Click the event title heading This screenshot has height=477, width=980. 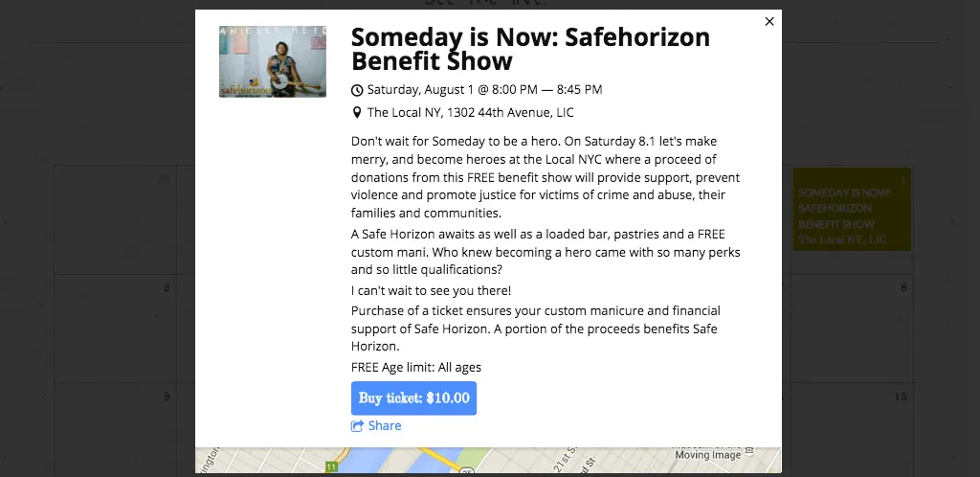(530, 49)
